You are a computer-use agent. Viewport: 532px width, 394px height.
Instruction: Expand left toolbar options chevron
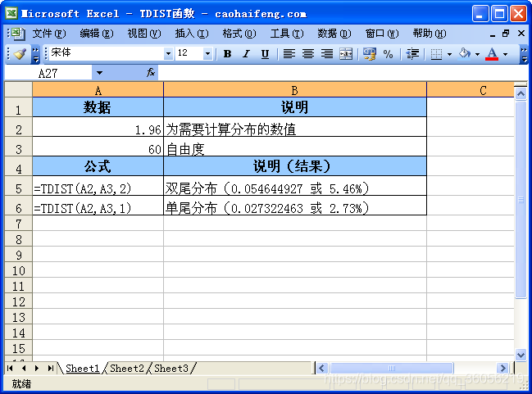click(35, 54)
